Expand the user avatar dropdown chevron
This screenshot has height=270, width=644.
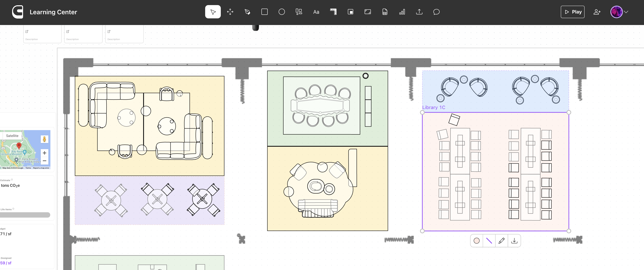(626, 12)
